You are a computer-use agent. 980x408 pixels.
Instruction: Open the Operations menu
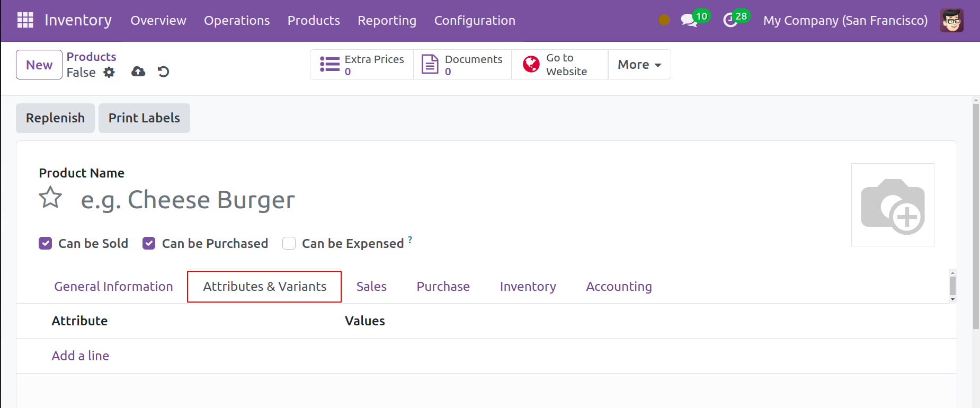point(237,21)
